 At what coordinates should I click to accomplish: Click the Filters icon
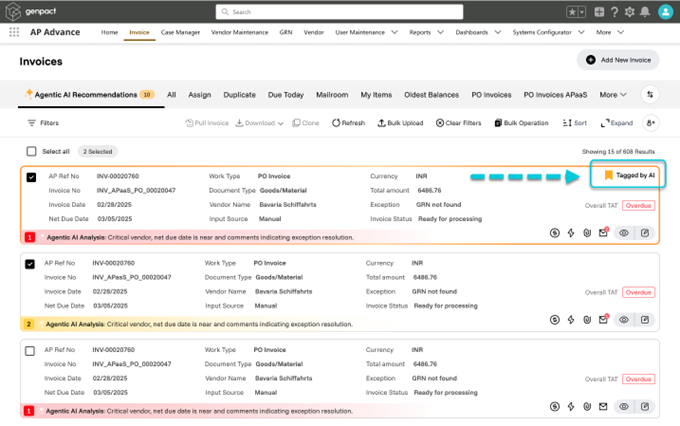[32, 123]
